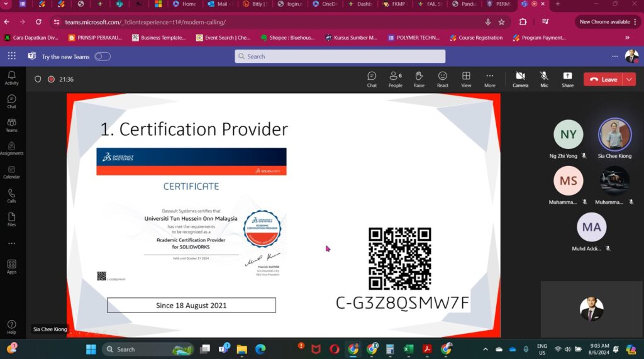The height and width of the screenshot is (359, 644).
Task: Open Apps in the Teams sidebar
Action: pos(11,267)
